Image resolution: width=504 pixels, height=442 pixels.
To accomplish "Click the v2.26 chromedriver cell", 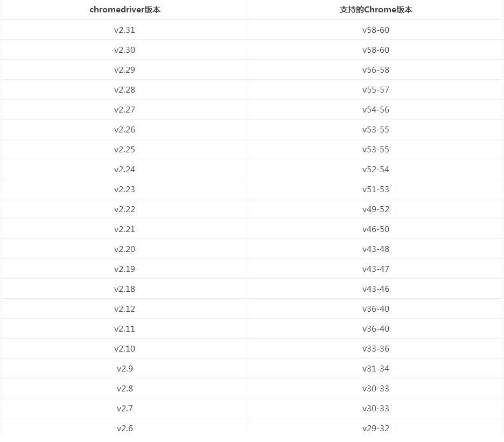I will tap(124, 130).
